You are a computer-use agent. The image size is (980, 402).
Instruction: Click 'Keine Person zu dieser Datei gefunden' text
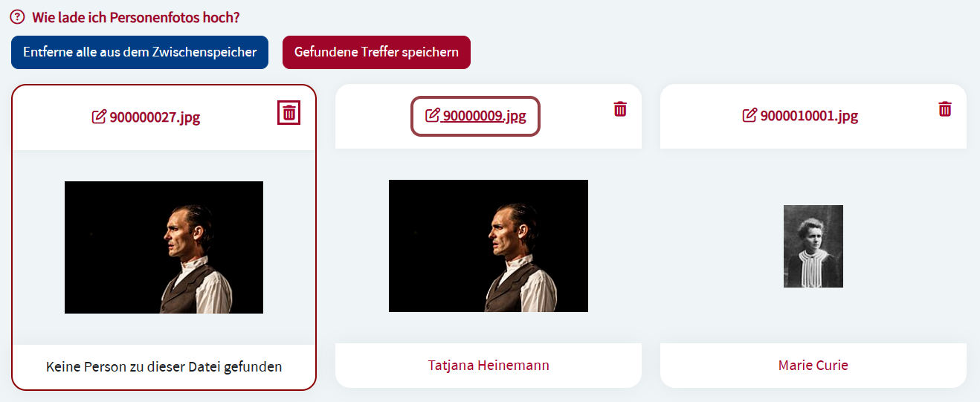(164, 367)
